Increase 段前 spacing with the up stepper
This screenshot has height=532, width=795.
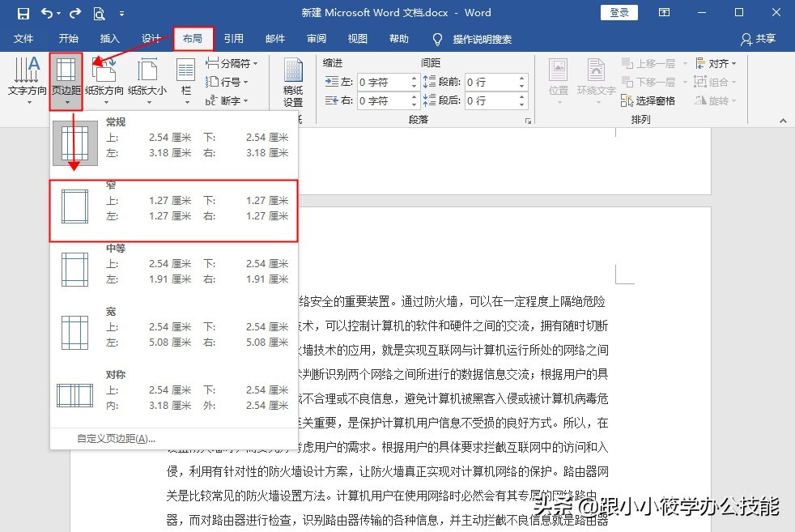click(522, 76)
